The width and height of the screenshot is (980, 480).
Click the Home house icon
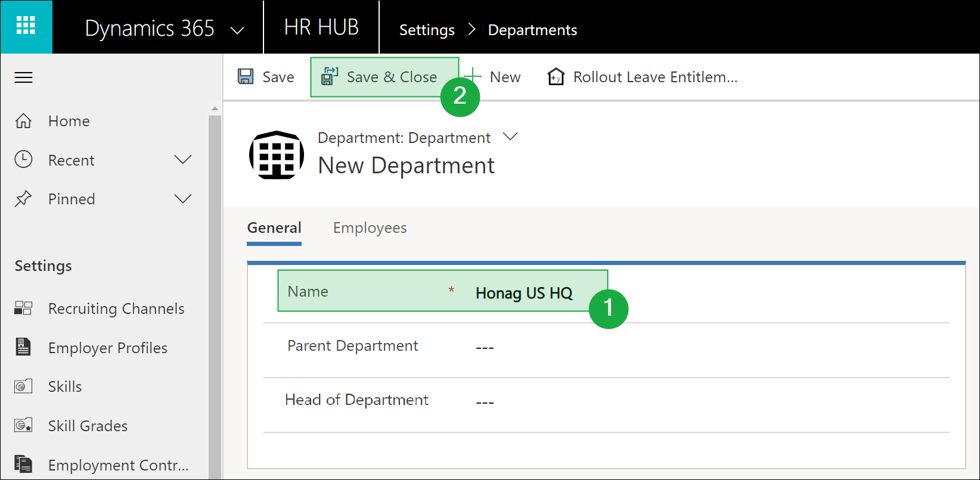pos(23,121)
